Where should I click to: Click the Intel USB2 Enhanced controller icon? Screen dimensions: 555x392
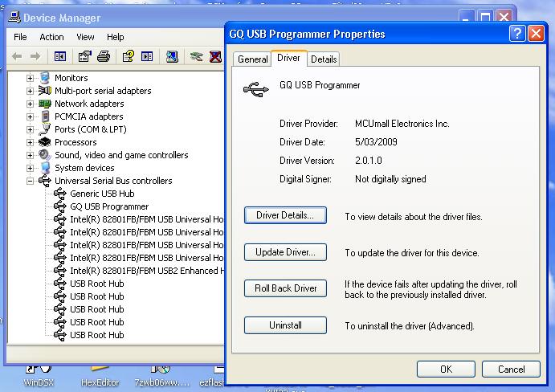coord(60,271)
